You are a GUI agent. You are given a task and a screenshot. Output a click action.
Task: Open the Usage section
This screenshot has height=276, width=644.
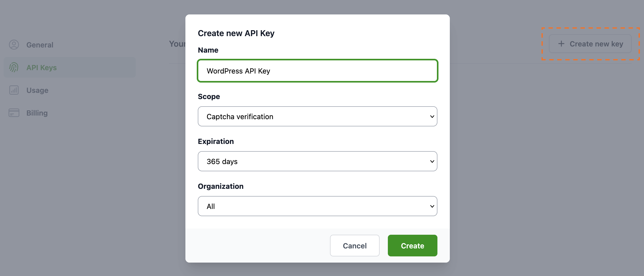click(x=37, y=90)
